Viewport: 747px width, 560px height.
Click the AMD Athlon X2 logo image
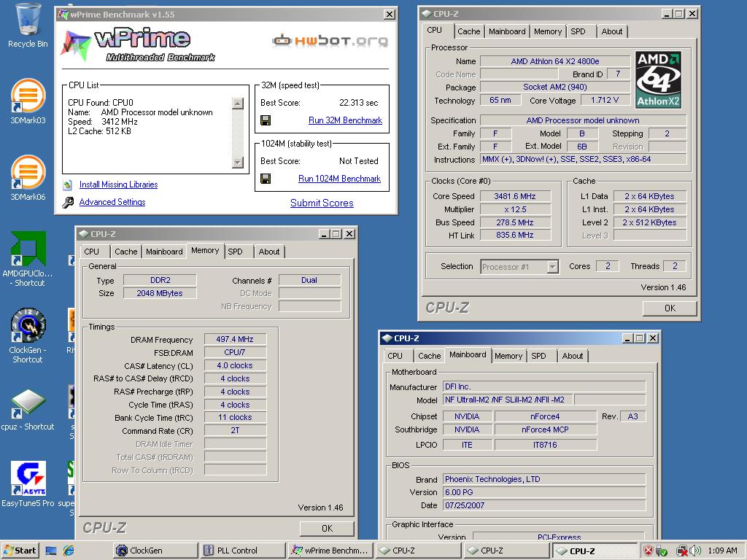(658, 80)
